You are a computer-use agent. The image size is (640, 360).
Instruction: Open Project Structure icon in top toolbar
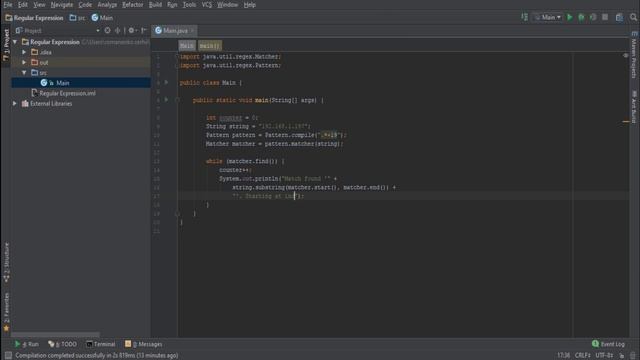(619, 17)
